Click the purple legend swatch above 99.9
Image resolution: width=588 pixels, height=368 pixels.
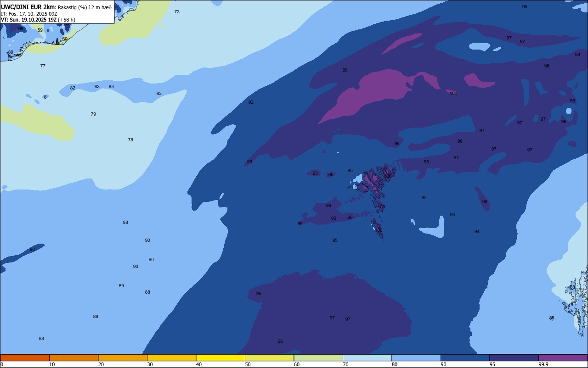click(563, 357)
